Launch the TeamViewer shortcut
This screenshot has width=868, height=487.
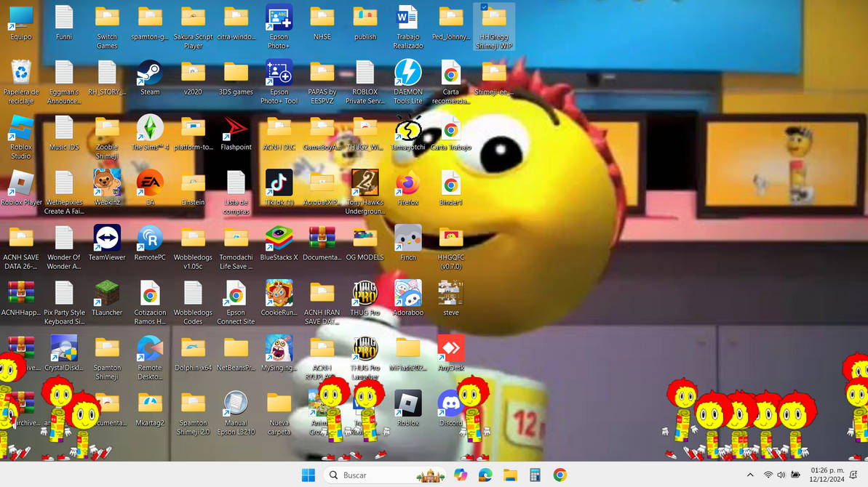tap(107, 243)
